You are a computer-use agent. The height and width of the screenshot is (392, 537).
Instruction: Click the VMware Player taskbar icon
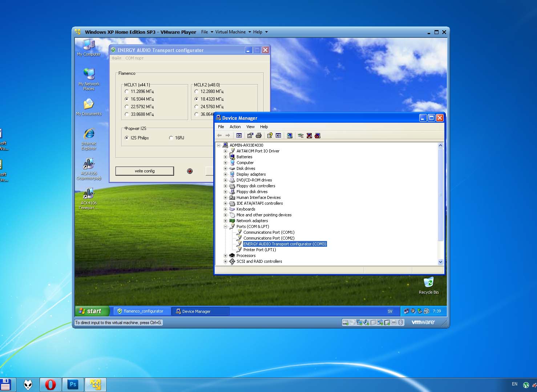96,384
